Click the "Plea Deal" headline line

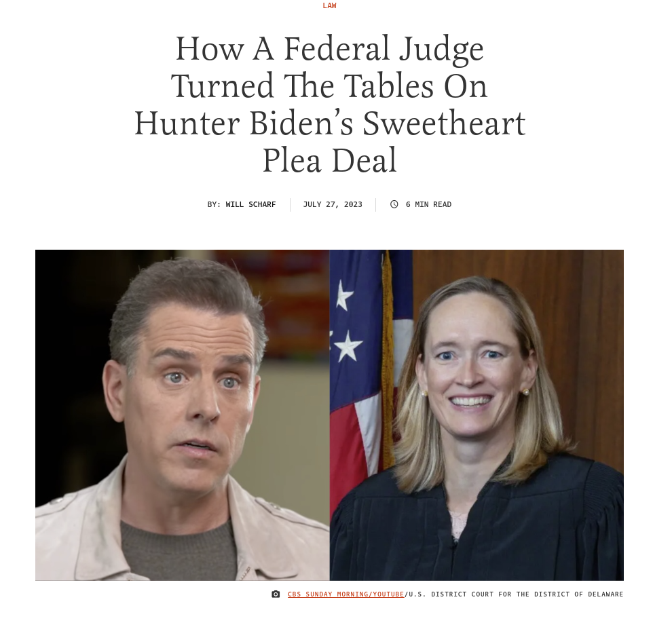pyautogui.click(x=330, y=161)
